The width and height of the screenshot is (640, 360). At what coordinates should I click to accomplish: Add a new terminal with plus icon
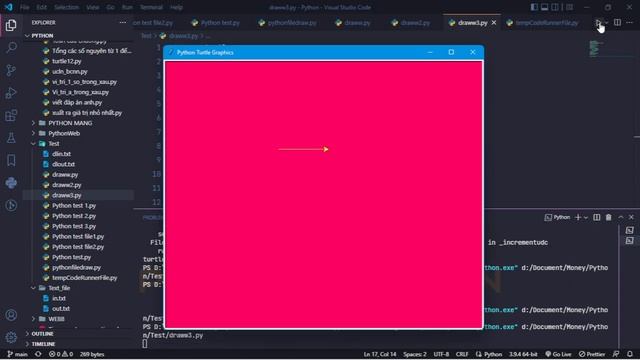click(x=578, y=218)
